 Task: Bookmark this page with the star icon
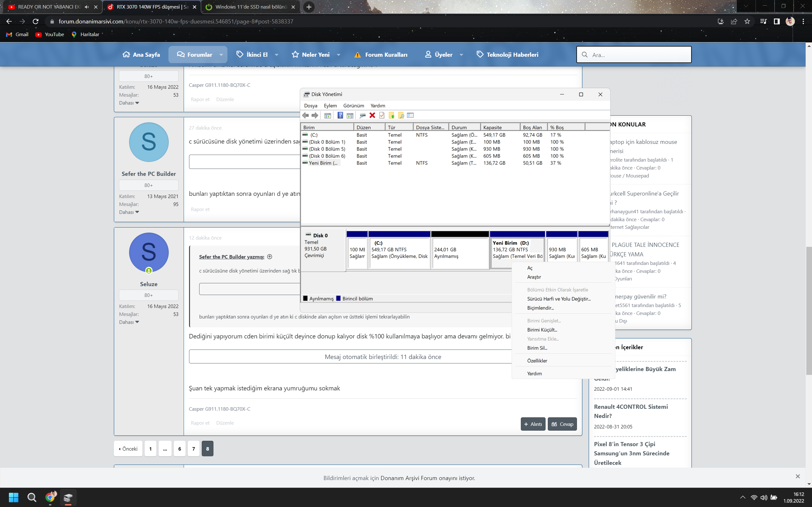tap(747, 22)
